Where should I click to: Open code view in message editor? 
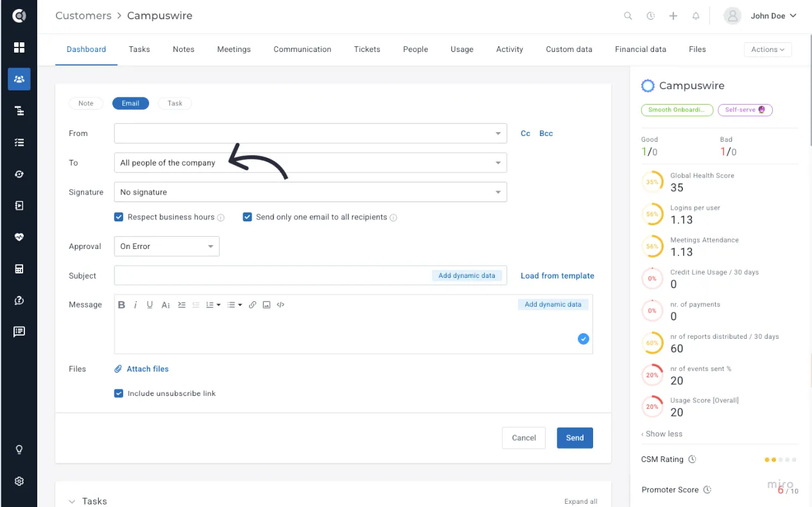point(281,305)
